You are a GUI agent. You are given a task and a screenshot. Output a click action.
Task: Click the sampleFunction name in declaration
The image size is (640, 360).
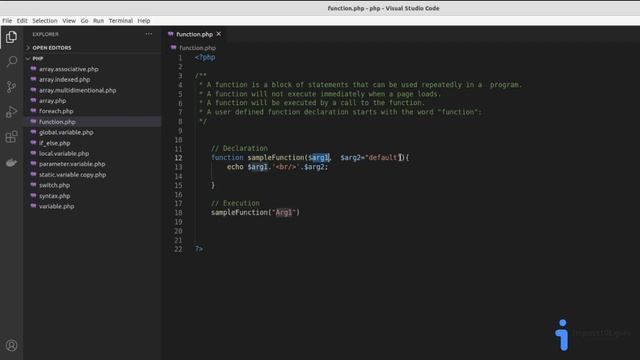(276, 158)
